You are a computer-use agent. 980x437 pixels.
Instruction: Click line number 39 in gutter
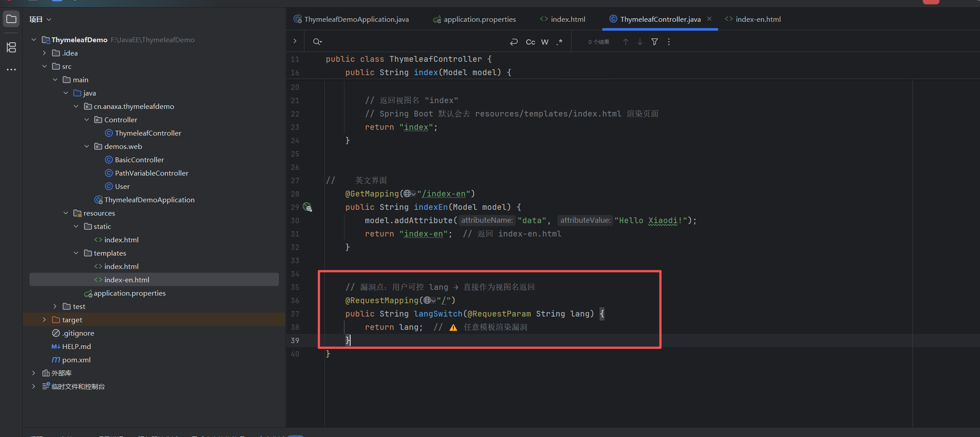click(295, 341)
